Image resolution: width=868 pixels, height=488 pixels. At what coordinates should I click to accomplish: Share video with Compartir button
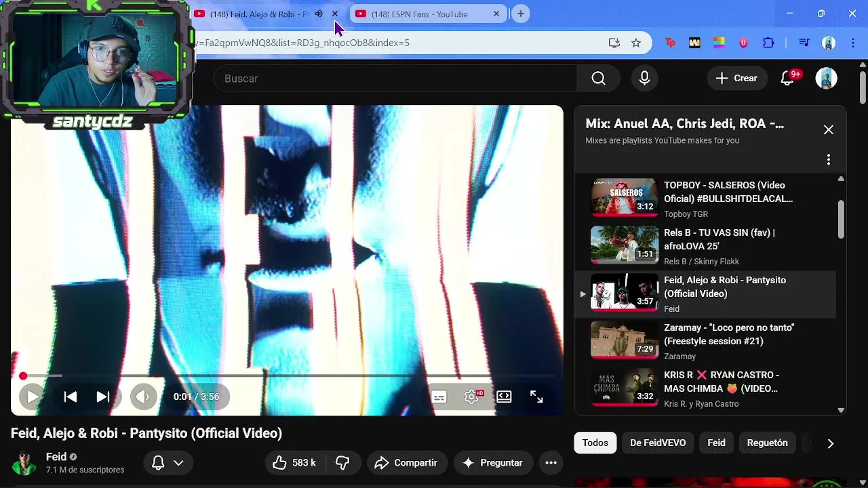tap(407, 463)
